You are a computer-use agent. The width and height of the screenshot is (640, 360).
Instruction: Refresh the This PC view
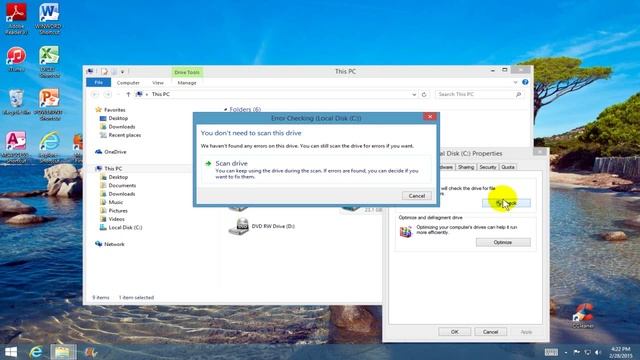(424, 94)
